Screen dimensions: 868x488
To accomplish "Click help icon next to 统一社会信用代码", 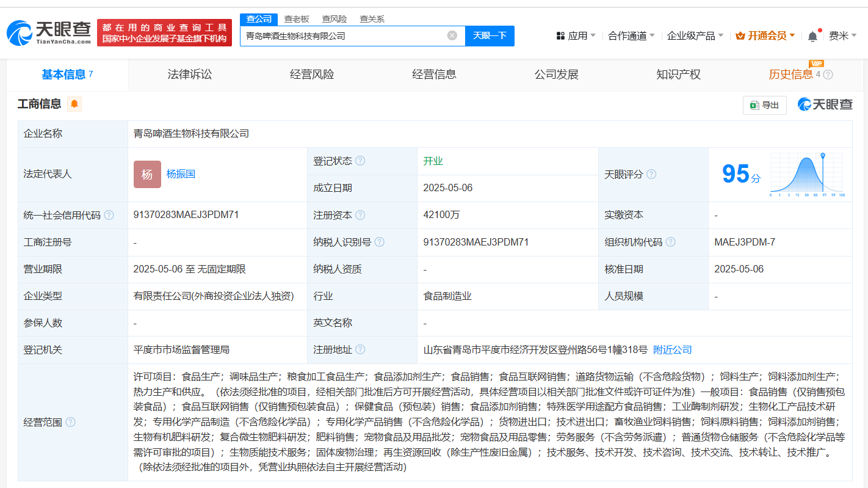I will 109,216.
